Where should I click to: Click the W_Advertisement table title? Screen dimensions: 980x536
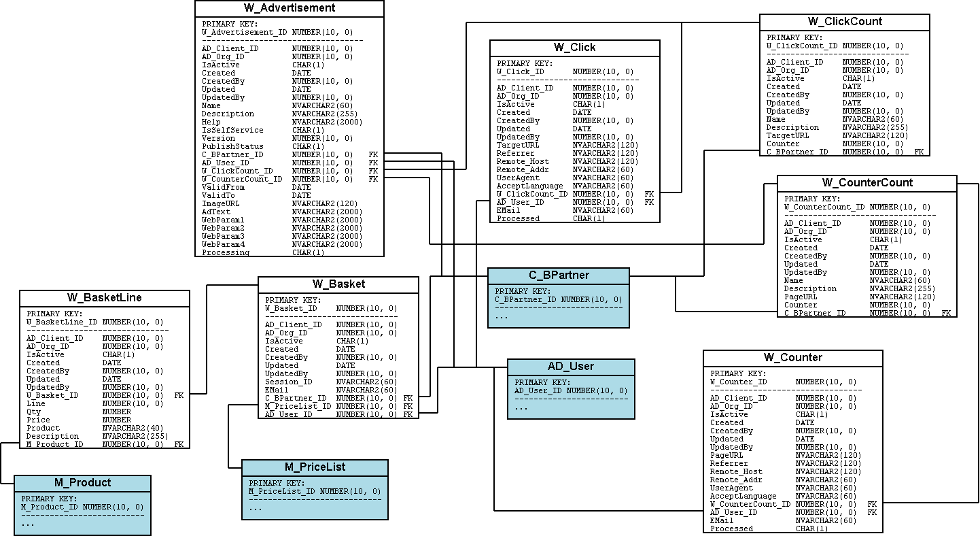tap(289, 8)
